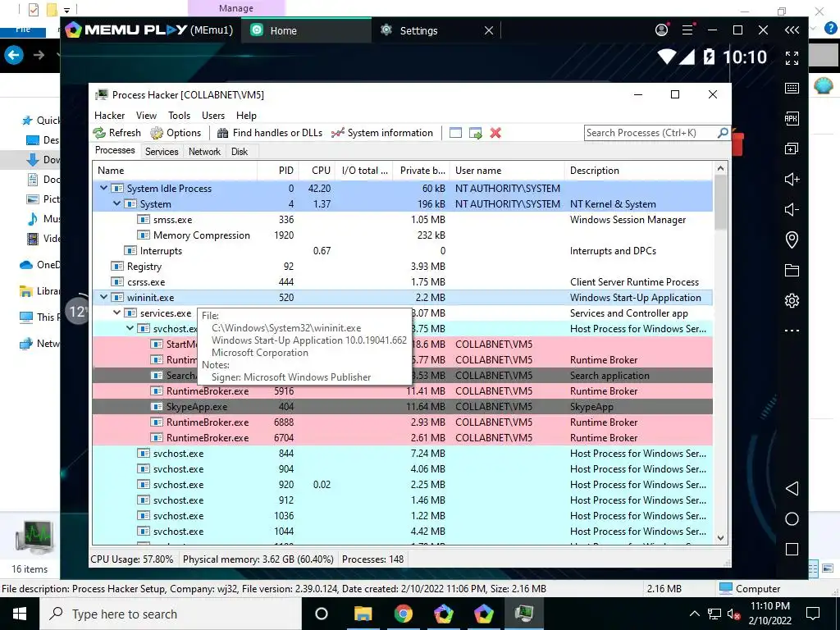
Task: Click the MEmu volume down icon
Action: [792, 209]
